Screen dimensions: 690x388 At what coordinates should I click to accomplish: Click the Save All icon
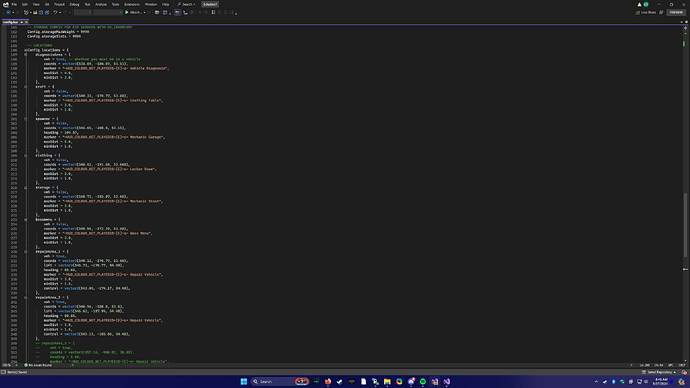[47, 12]
